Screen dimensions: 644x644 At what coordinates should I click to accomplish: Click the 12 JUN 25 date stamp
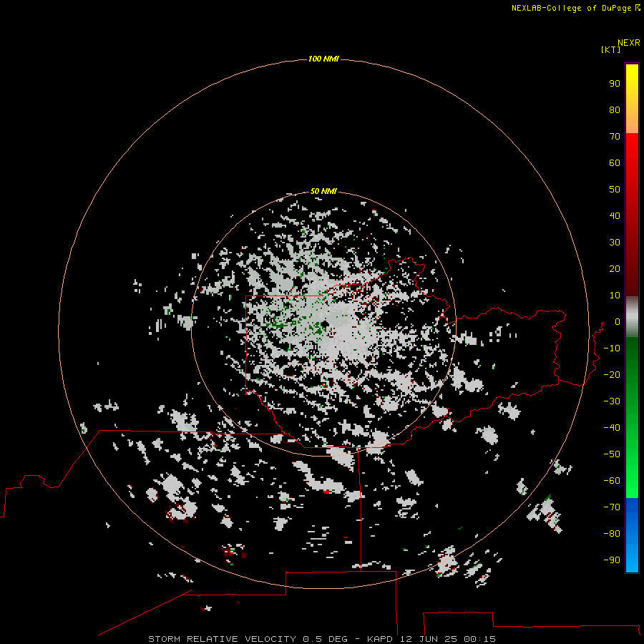[x=428, y=639]
